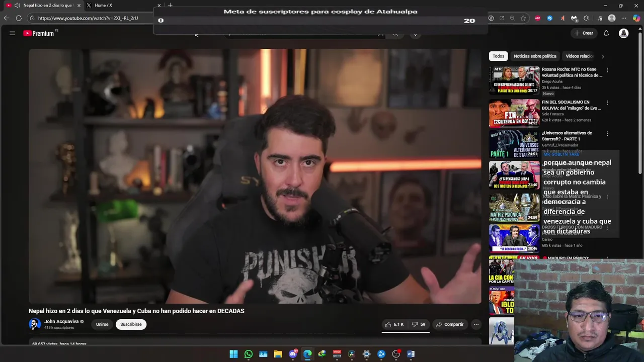This screenshot has width=644, height=362.
Task: Open Windows Start menu
Action: (233, 354)
